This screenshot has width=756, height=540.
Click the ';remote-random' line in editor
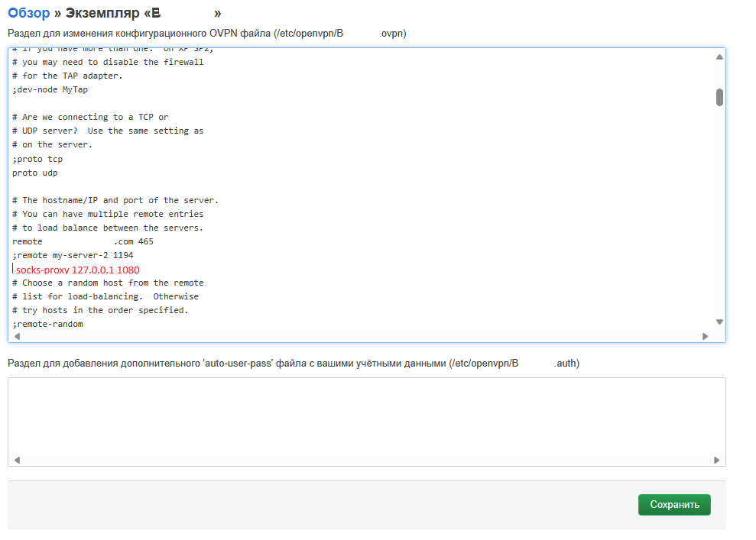(x=47, y=324)
